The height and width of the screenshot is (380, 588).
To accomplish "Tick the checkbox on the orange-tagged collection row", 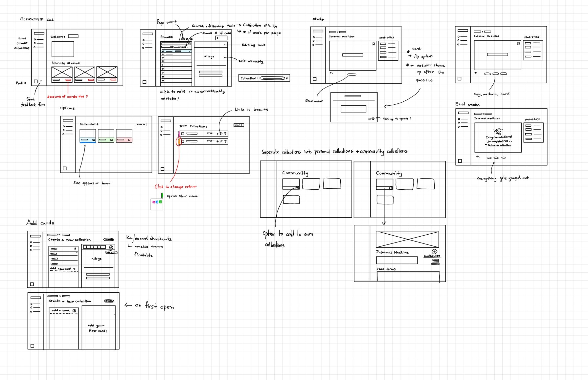I will pyautogui.click(x=183, y=141).
